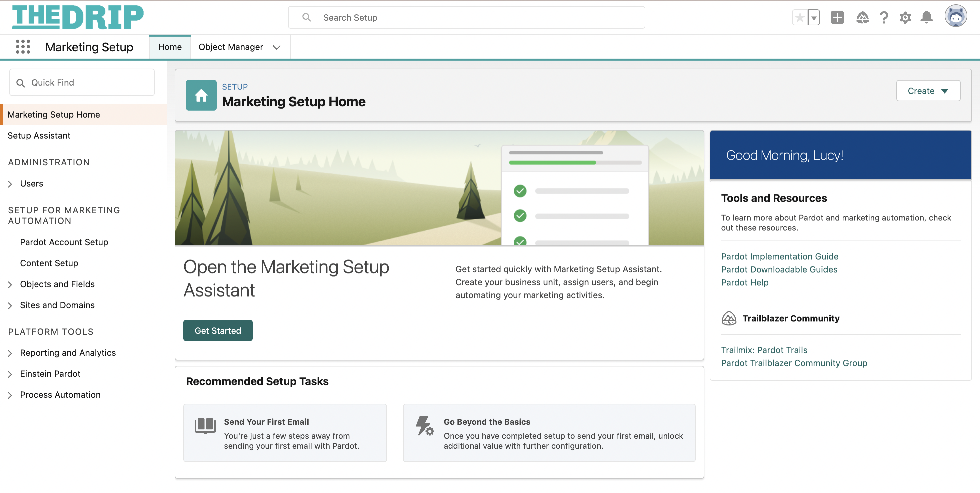
Task: Click the Trailblazer Community mountain icon
Action: pyautogui.click(x=729, y=318)
